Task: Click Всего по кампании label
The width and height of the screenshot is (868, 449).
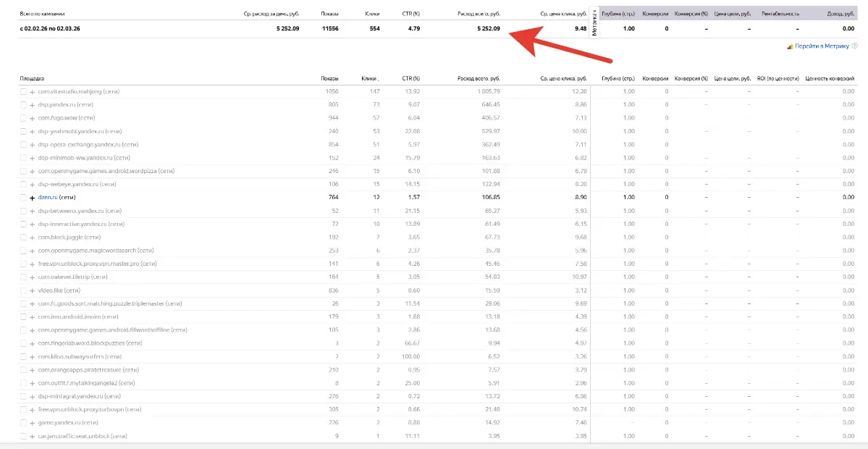Action: pyautogui.click(x=41, y=12)
